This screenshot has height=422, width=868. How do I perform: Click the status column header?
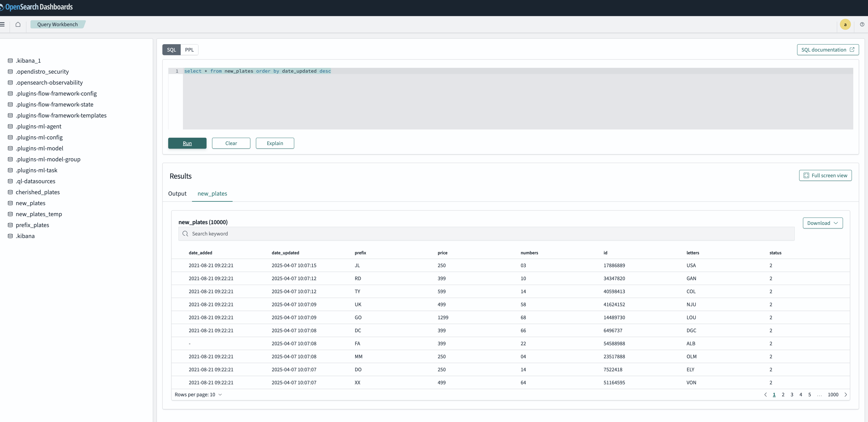coord(775,253)
